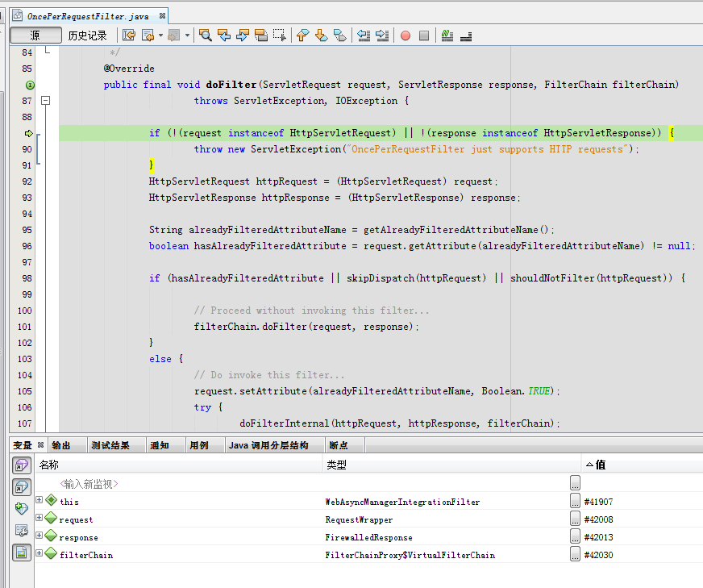703x588 pixels.
Task: Toggle the blue diamond variables-view button
Action: [22, 487]
